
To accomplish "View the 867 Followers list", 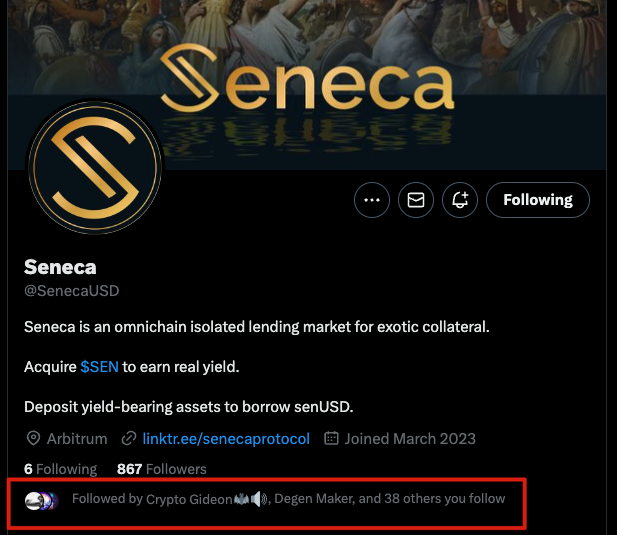I will [161, 469].
